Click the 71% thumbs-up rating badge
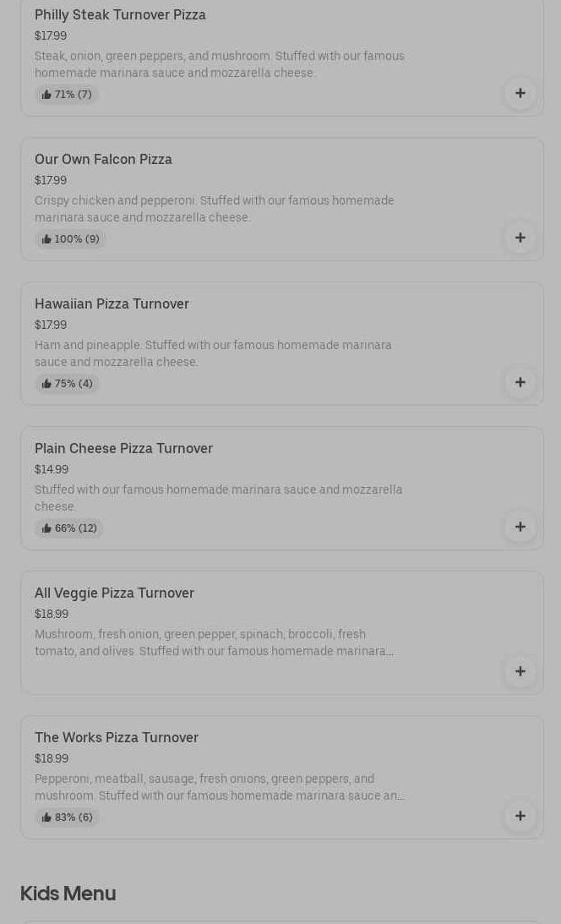Screen dimensions: 561x924 67,95
